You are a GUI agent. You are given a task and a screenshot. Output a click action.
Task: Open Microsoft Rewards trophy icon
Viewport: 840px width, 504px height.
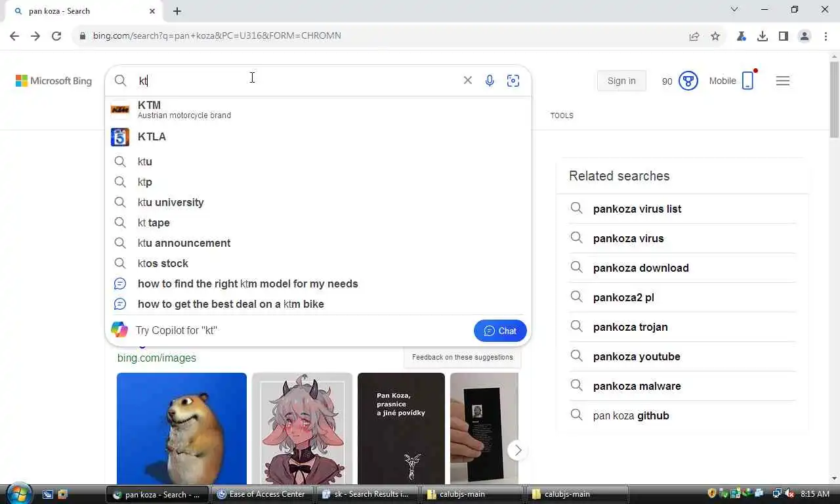(x=688, y=81)
